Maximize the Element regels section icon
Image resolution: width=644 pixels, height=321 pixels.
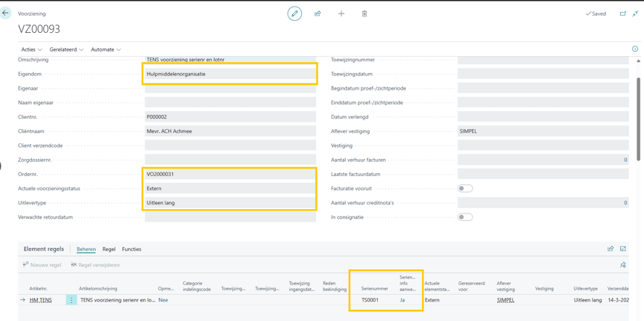(623, 249)
